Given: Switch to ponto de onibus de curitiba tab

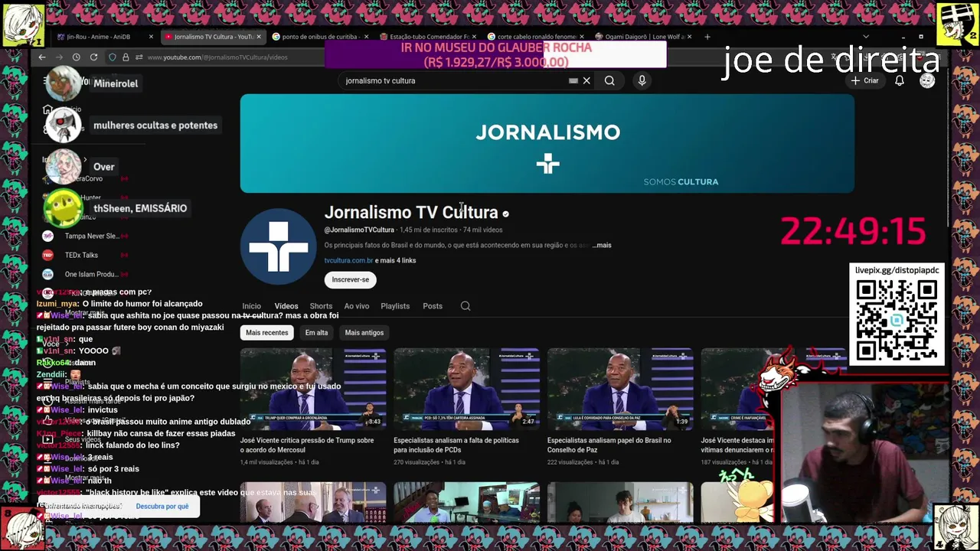Looking at the screenshot, I should pyautogui.click(x=320, y=37).
